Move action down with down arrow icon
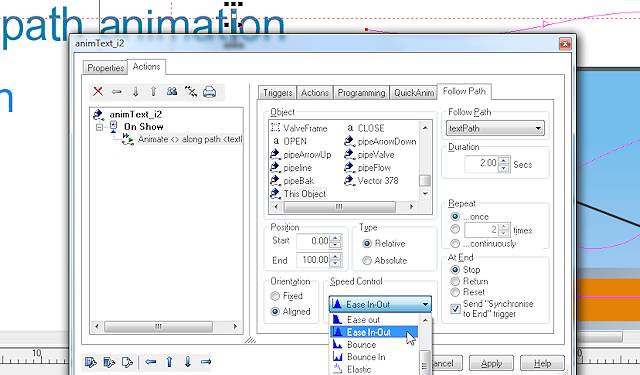 tap(136, 91)
